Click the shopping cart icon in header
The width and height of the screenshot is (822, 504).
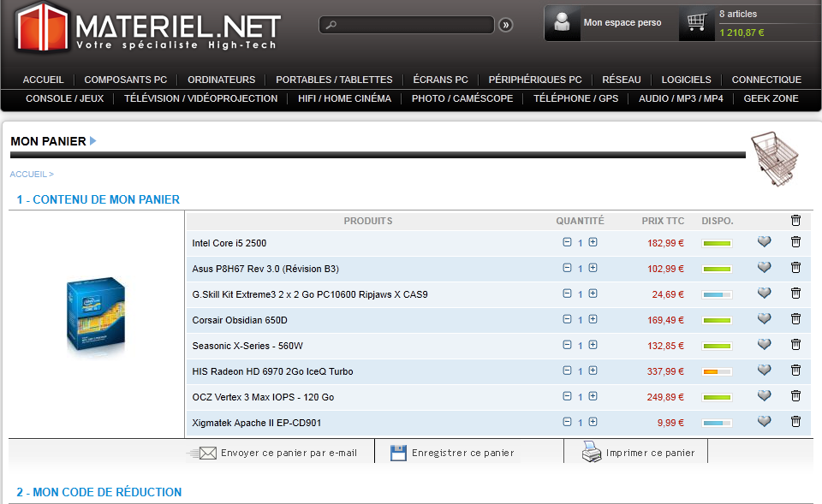coord(697,23)
